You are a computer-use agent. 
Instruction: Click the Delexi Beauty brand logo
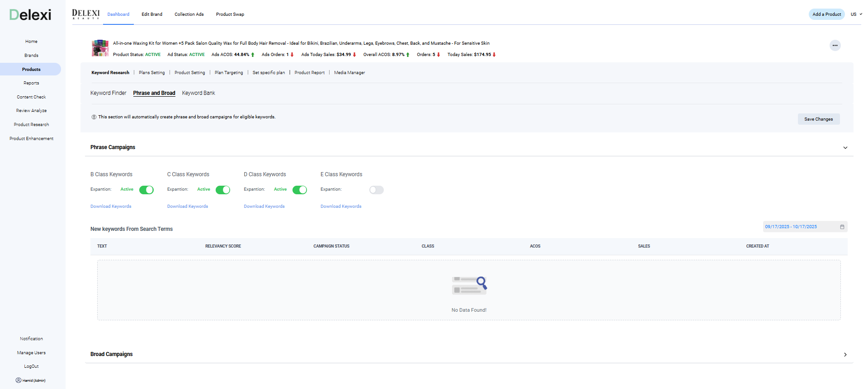tap(86, 14)
